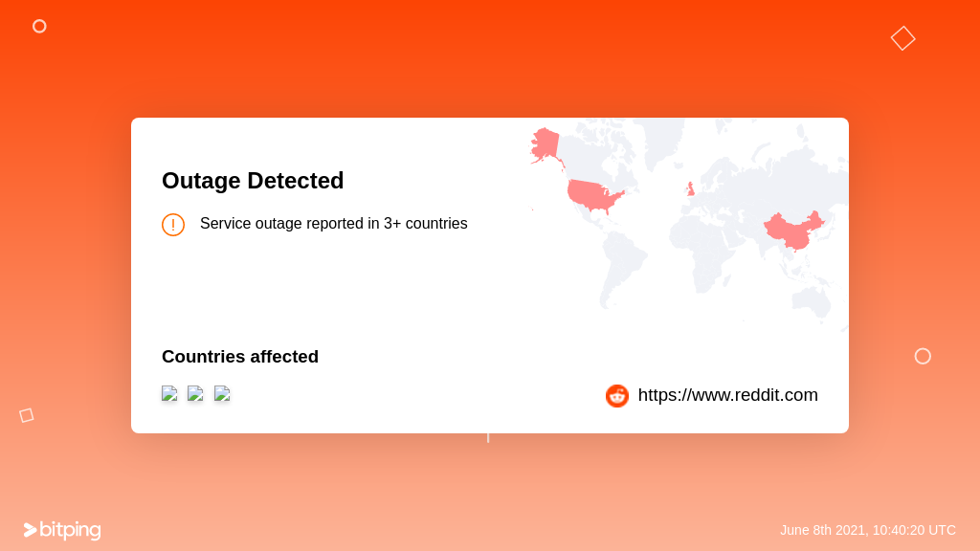Image resolution: width=980 pixels, height=551 pixels.
Task: Select the third affected country flag
Action: click(x=222, y=393)
